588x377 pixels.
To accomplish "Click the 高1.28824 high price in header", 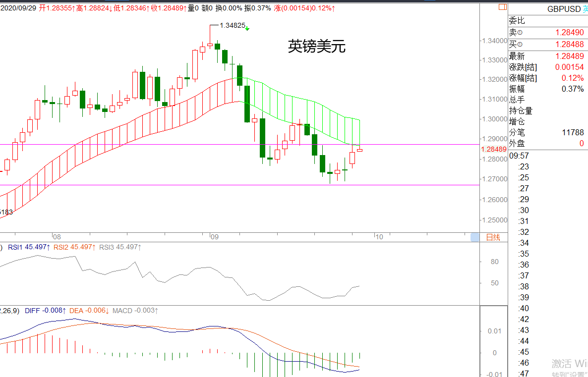I will point(95,8).
